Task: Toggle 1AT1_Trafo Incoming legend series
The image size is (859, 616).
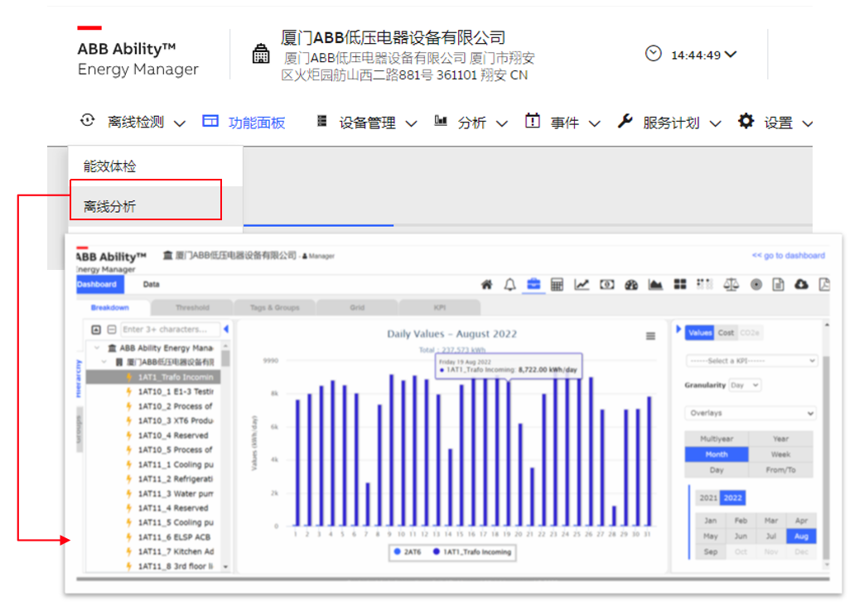Action: coord(473,551)
